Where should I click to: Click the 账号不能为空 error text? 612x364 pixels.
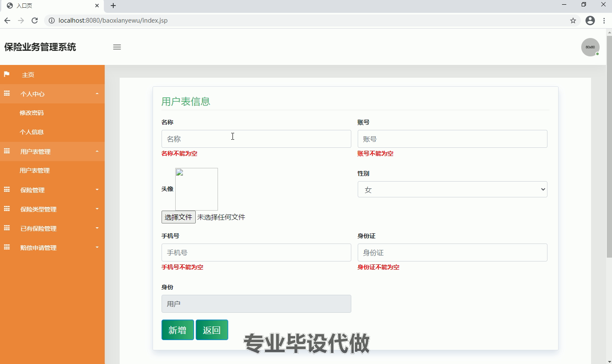(376, 153)
